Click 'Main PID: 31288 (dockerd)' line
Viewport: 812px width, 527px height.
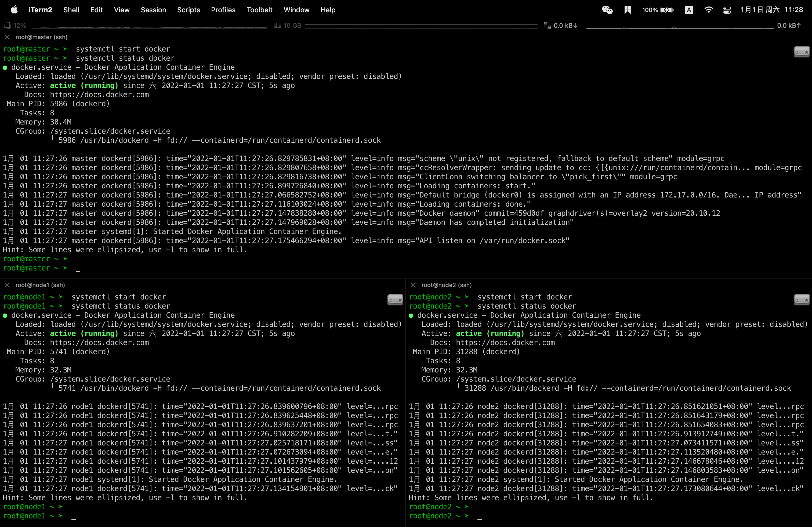466,352
